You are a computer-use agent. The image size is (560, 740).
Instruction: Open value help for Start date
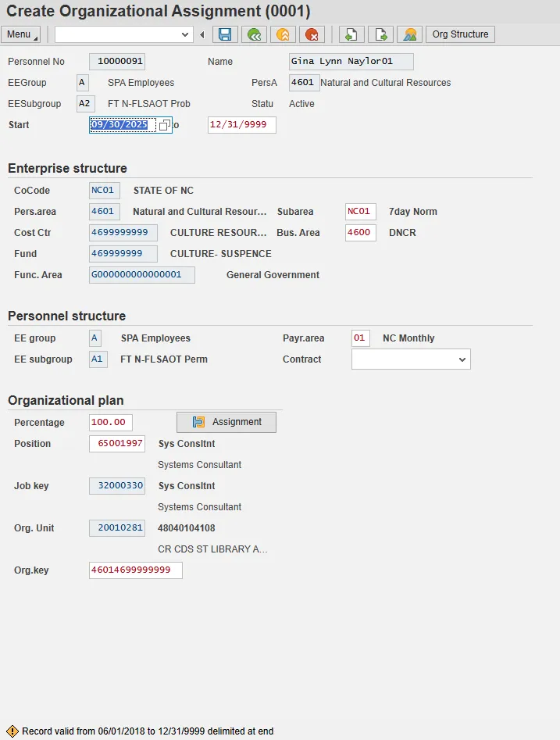[164, 125]
